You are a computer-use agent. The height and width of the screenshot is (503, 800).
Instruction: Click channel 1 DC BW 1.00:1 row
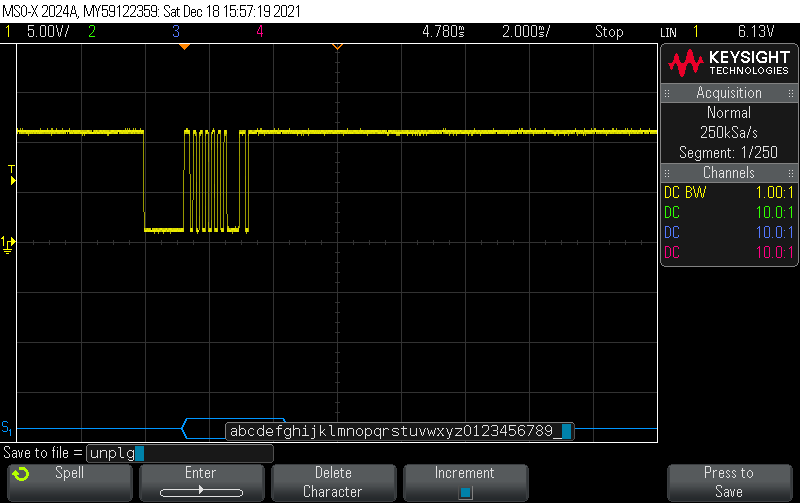pos(729,193)
